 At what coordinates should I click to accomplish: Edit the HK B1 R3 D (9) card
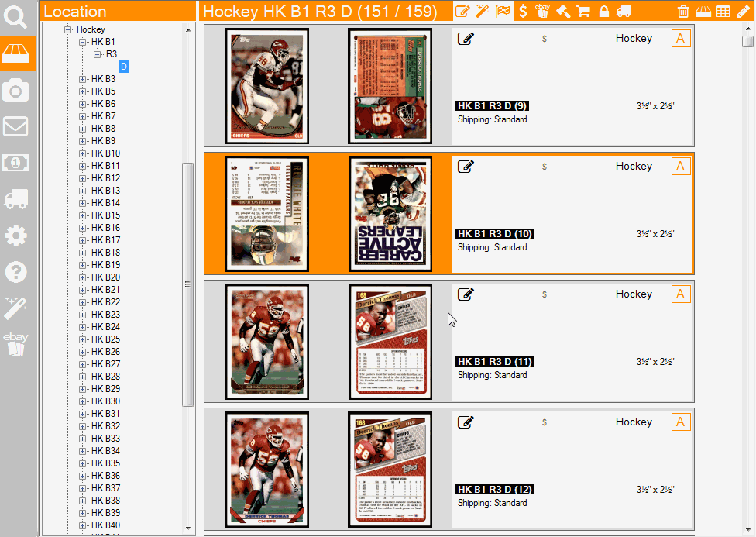click(x=466, y=39)
